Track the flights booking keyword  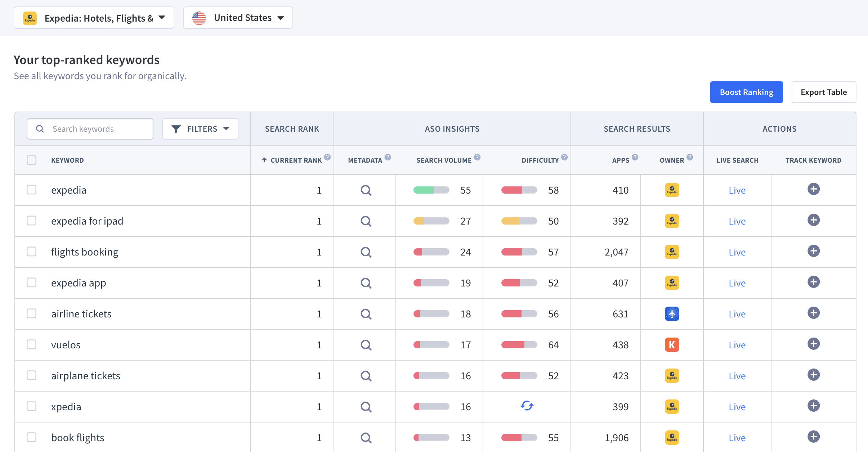coord(814,251)
